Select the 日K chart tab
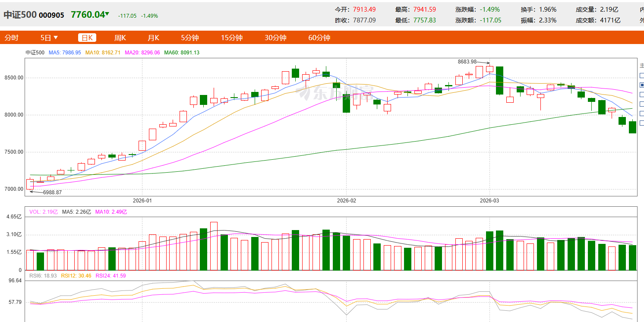Image resolution: width=644 pixels, height=322 pixels. (x=87, y=38)
